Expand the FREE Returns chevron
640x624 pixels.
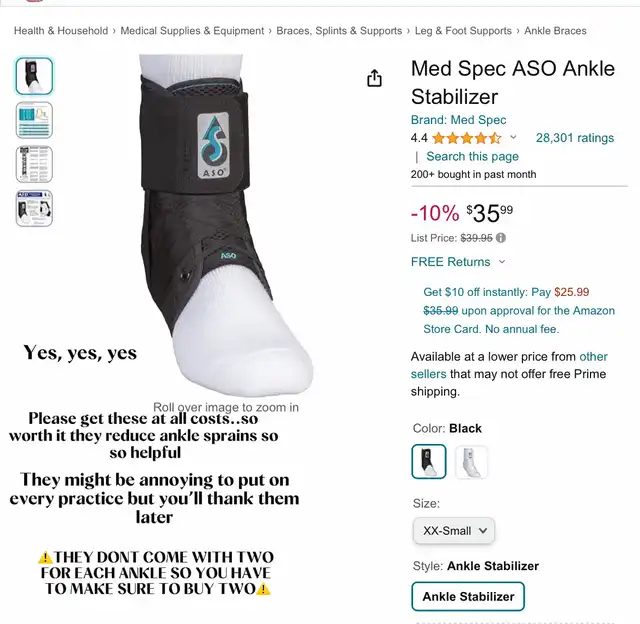[502, 262]
